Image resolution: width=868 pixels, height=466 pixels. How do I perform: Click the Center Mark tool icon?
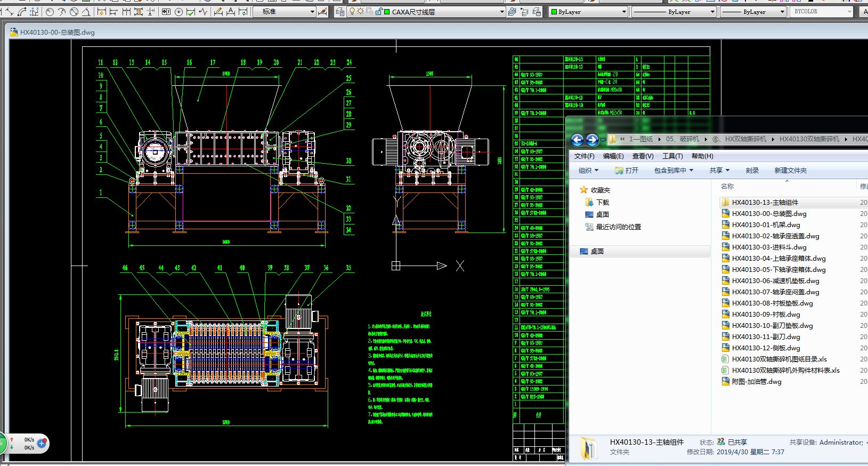[179, 11]
